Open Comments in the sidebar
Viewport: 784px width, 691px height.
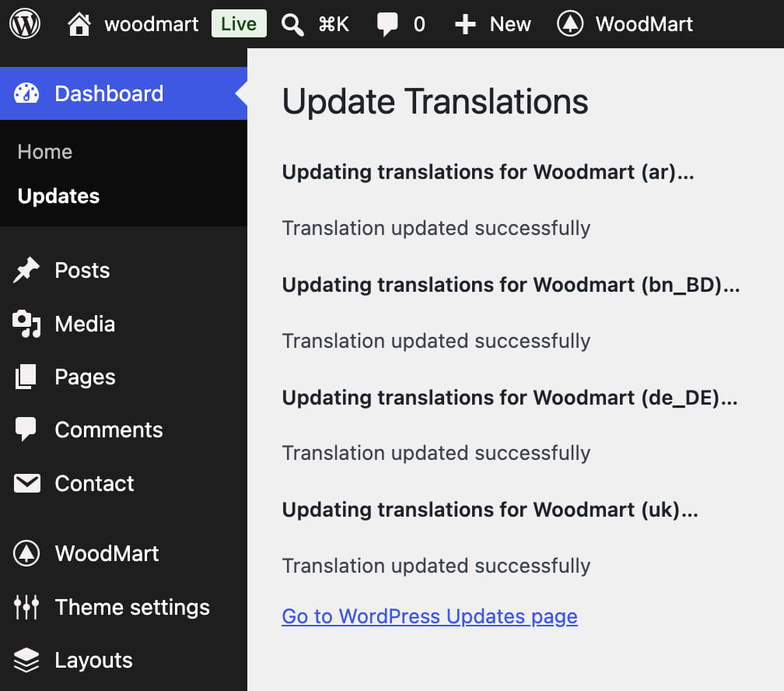click(x=109, y=430)
